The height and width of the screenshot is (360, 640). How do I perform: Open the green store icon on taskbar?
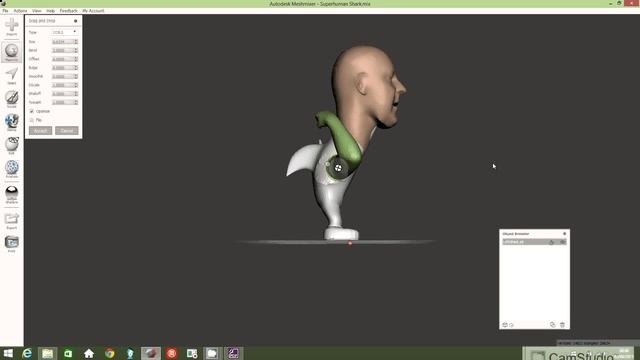[68, 353]
